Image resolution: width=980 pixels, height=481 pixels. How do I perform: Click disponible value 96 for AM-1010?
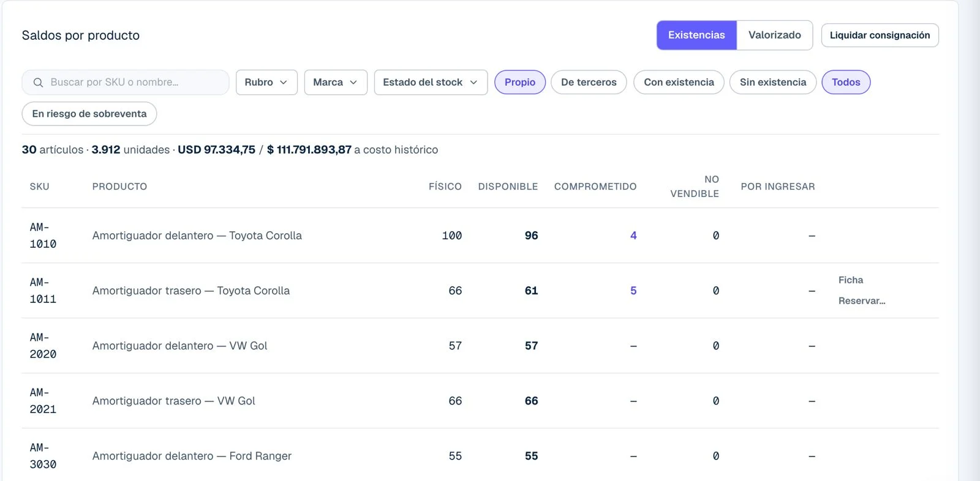[531, 236]
